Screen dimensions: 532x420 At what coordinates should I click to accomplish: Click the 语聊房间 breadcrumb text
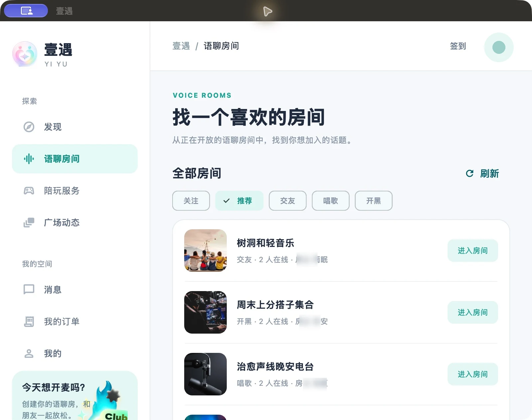click(221, 46)
